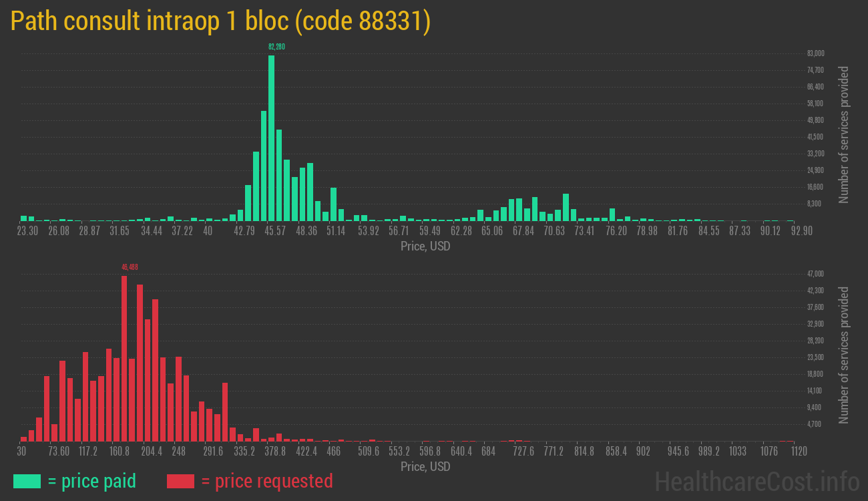The height and width of the screenshot is (501, 868).
Task: Click the tallest red bar labeled 46,488
Action: (124, 357)
